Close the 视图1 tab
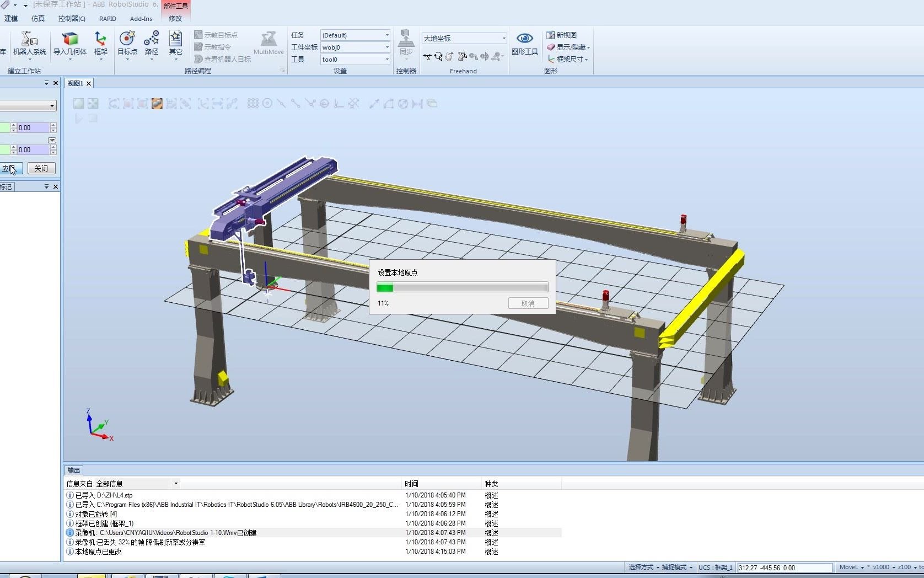The width and height of the screenshot is (924, 578). pyautogui.click(x=89, y=83)
